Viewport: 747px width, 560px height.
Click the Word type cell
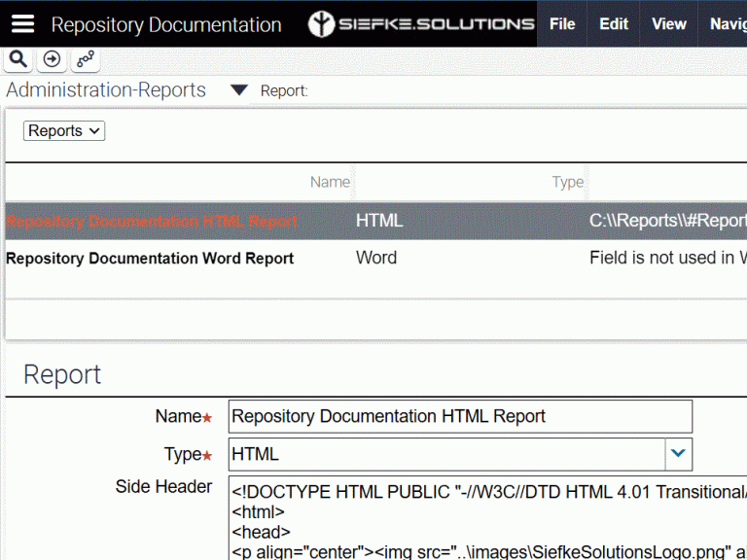point(375,258)
